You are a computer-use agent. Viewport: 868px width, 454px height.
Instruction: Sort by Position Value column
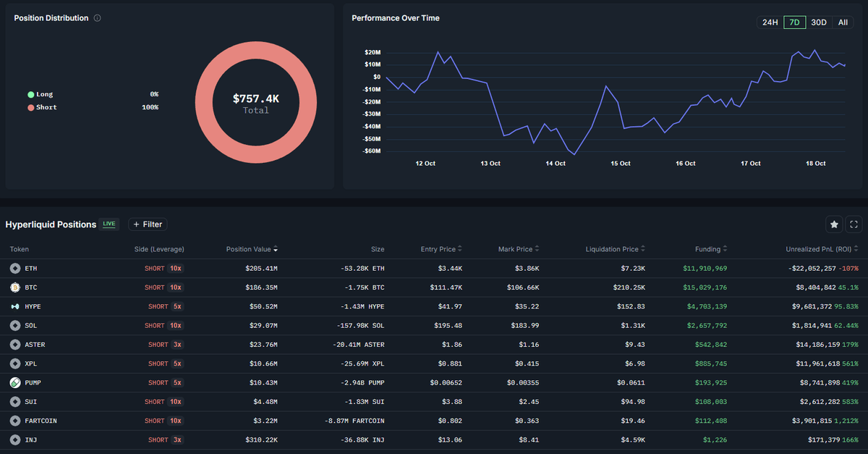[252, 249]
